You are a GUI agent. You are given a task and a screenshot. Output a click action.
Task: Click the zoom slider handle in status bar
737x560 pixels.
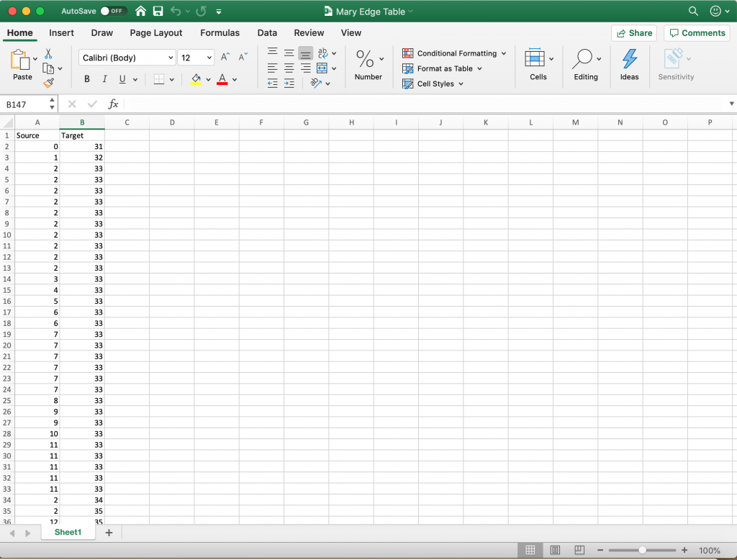tap(642, 551)
